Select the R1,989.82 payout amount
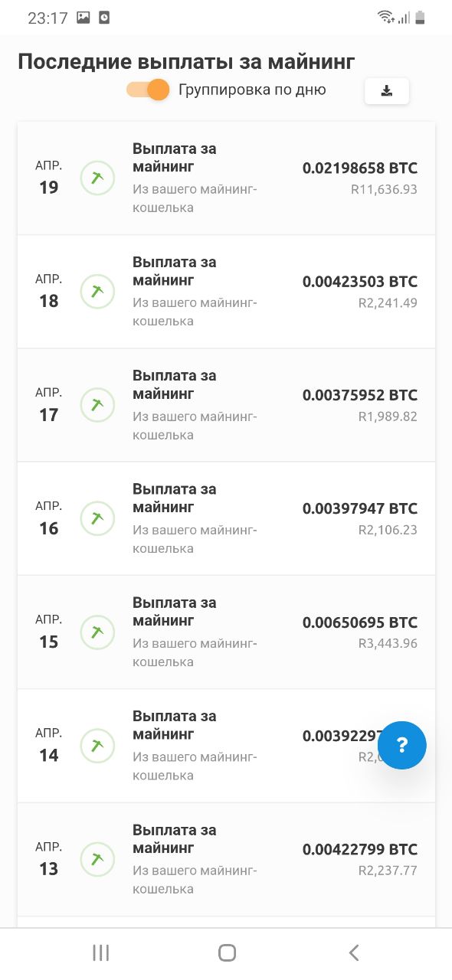452x980 pixels. coord(388,416)
